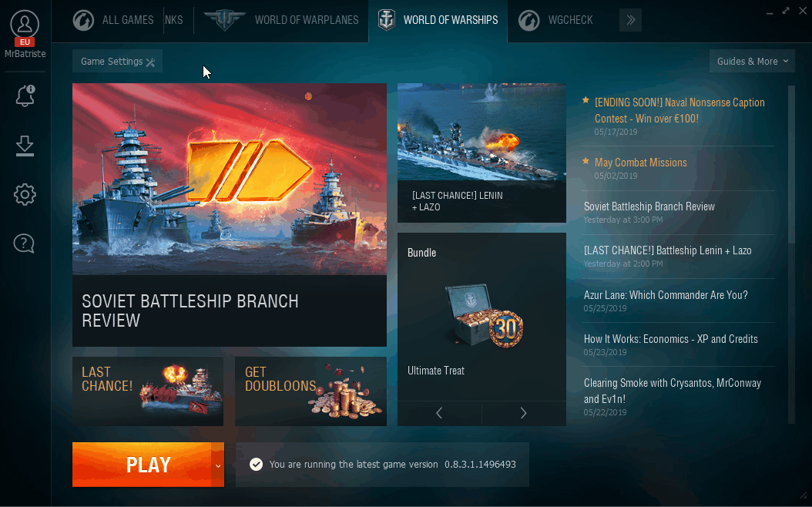Switch to the WGCheck tab

tap(556, 20)
